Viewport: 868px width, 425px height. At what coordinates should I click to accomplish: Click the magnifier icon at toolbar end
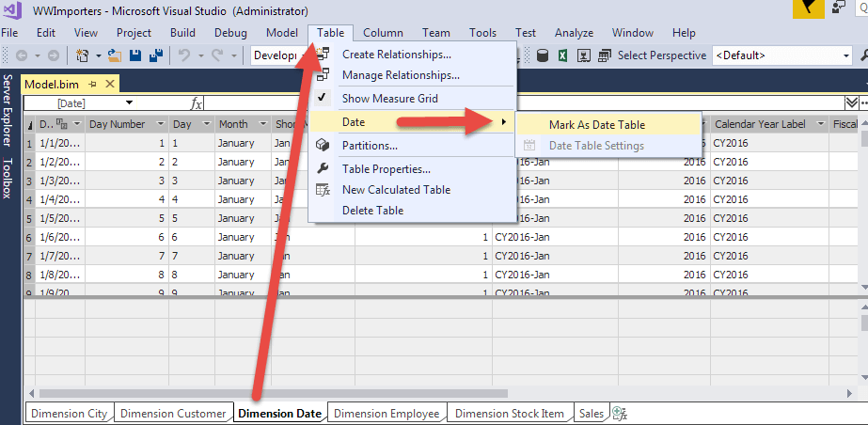click(863, 55)
